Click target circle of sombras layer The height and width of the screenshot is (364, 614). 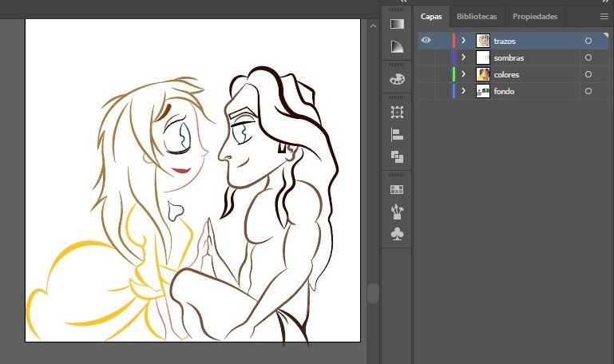click(588, 57)
